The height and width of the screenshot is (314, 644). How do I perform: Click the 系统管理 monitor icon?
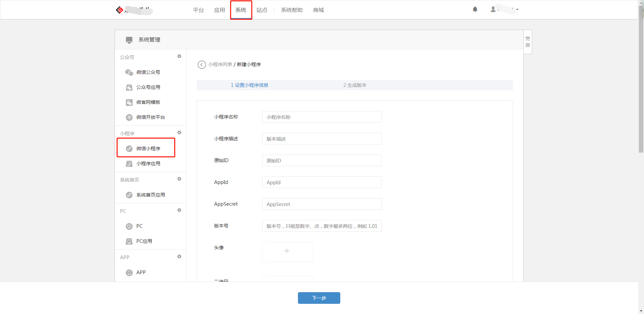click(x=129, y=40)
